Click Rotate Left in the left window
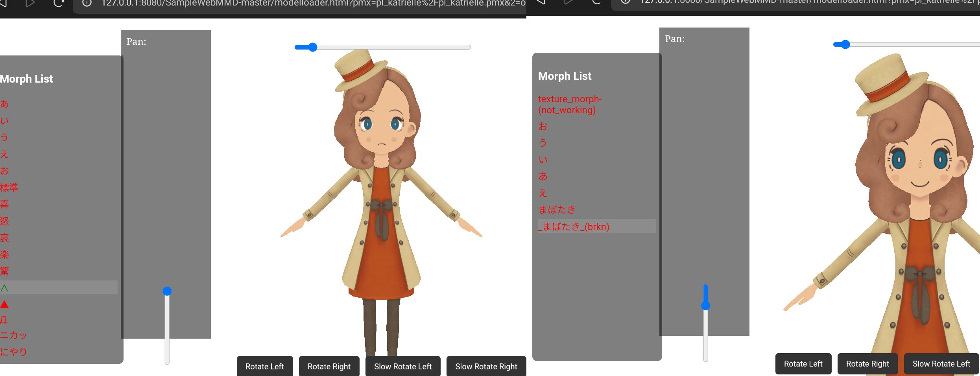This screenshot has height=376, width=980. tap(265, 366)
